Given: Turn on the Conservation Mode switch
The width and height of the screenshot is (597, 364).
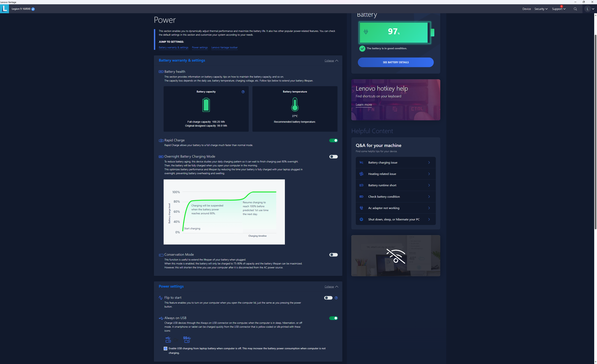Looking at the screenshot, I should tap(333, 255).
